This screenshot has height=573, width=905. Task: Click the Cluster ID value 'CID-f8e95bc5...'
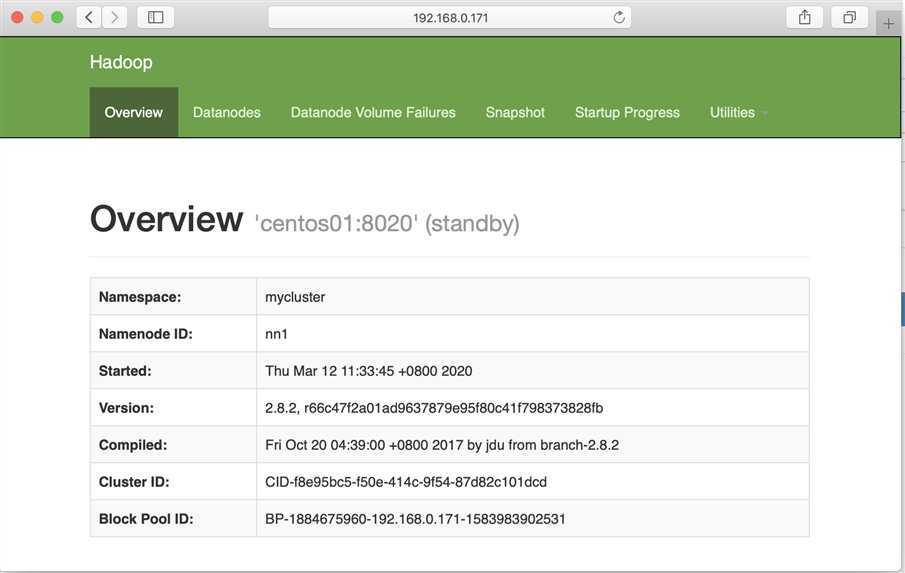[406, 482]
